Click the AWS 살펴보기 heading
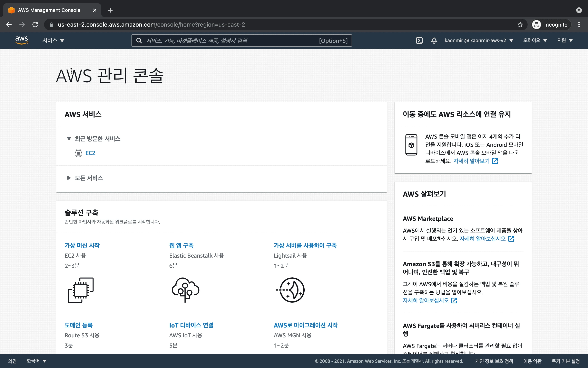Screen dimensions: 588x368 tap(424, 194)
